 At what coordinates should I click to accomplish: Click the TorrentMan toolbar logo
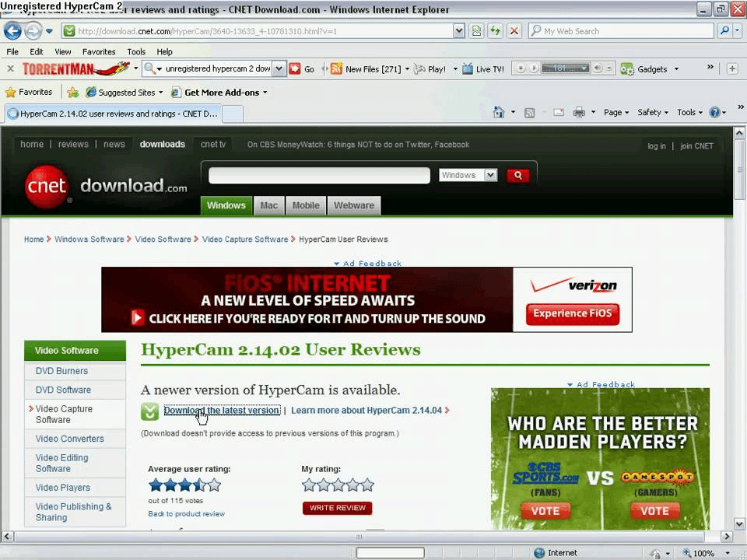click(x=75, y=69)
